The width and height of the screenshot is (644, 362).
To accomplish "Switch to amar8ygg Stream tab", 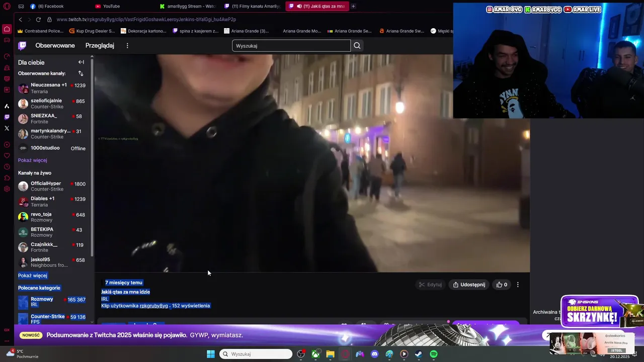I will (187, 6).
